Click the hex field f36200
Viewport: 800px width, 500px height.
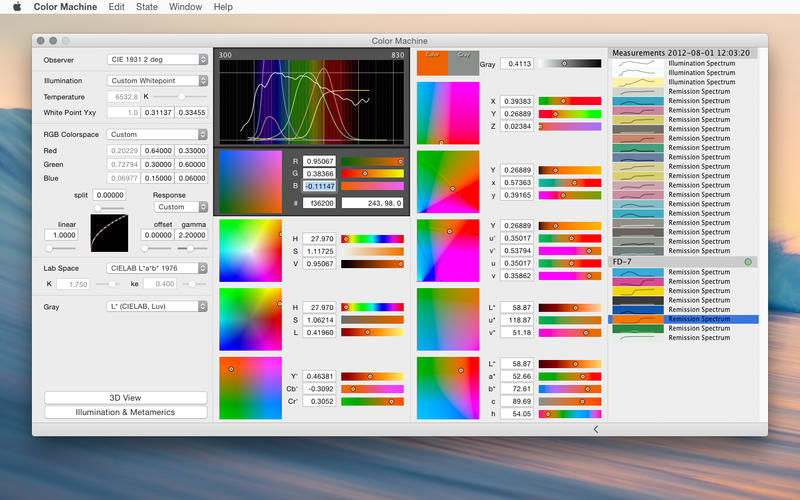tap(319, 203)
